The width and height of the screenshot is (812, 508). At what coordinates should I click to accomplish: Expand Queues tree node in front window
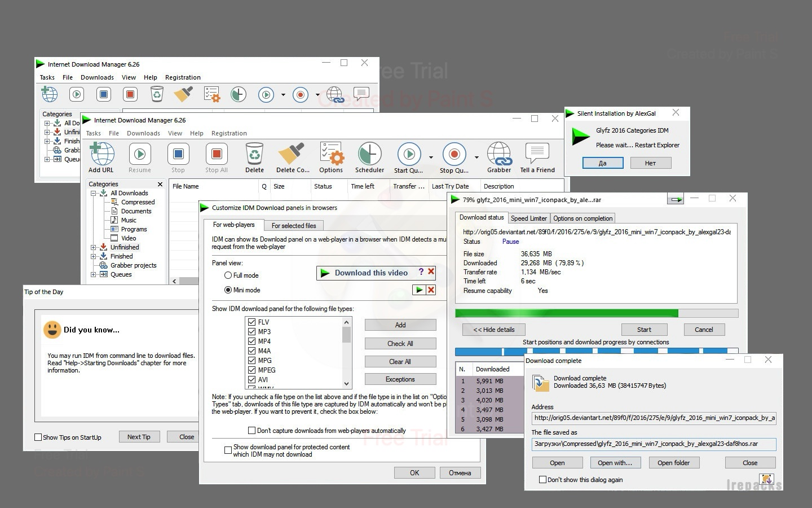[x=94, y=274]
